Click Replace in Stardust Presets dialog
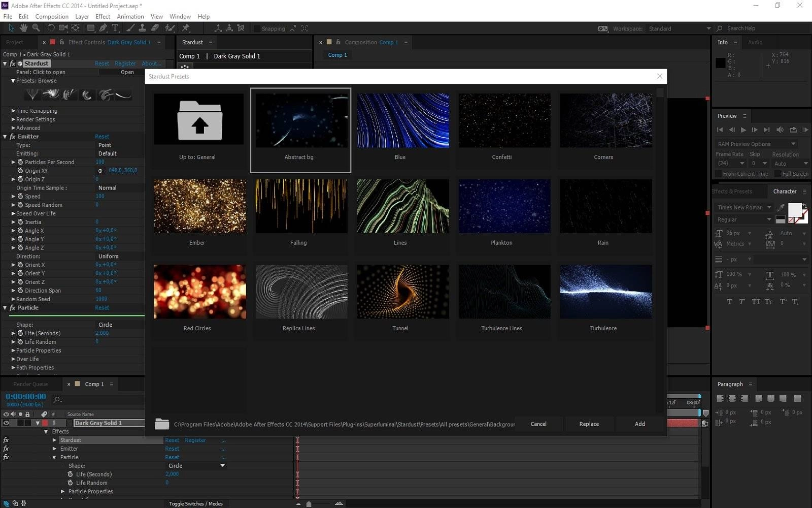The height and width of the screenshot is (508, 812). point(589,424)
